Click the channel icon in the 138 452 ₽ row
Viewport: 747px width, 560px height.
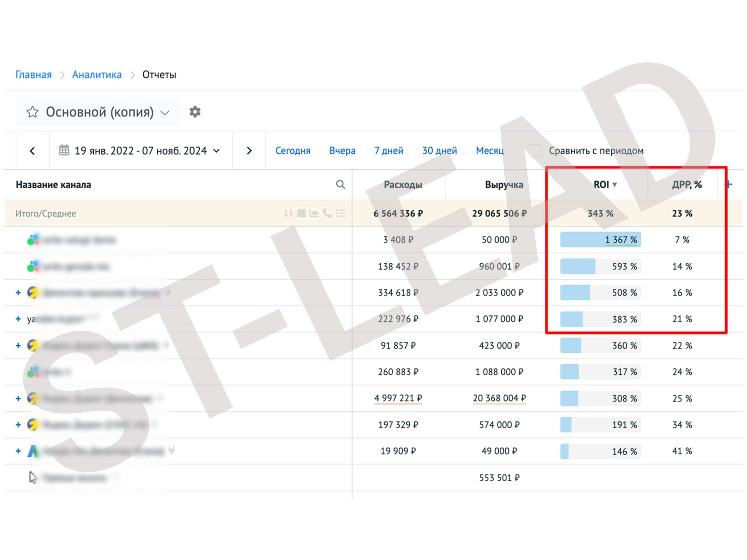33,266
